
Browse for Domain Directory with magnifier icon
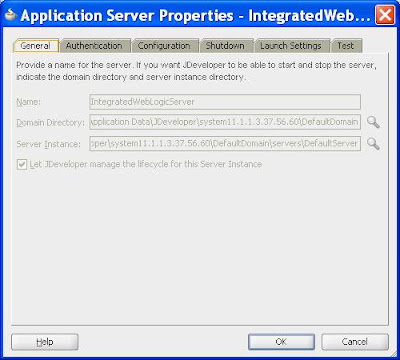373,122
